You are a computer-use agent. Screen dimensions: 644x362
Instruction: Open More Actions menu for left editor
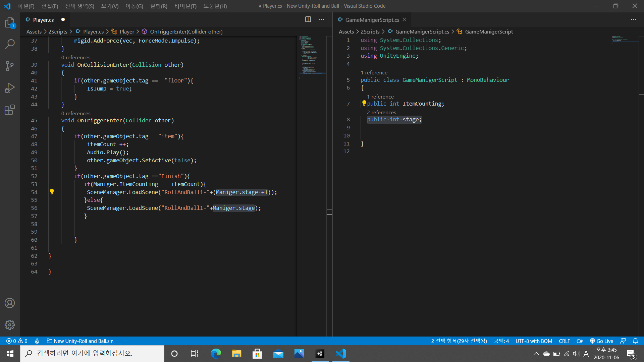tap(321, 19)
